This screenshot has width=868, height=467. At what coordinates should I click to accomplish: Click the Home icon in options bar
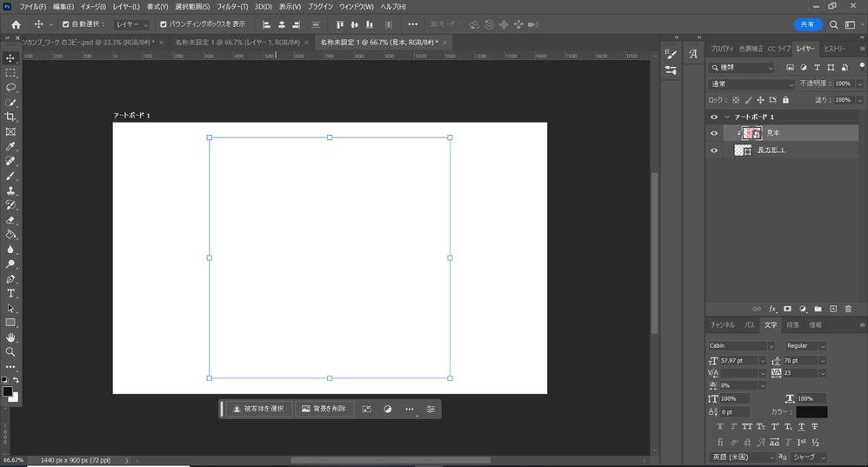click(x=16, y=24)
